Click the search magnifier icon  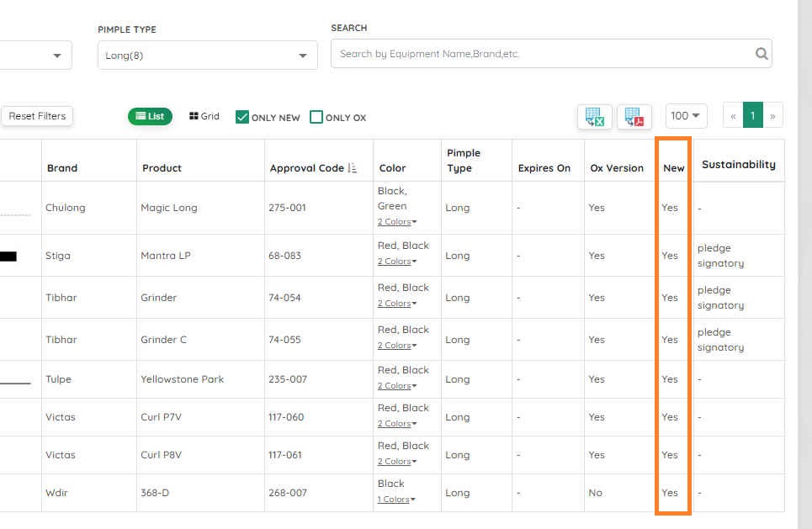(762, 53)
